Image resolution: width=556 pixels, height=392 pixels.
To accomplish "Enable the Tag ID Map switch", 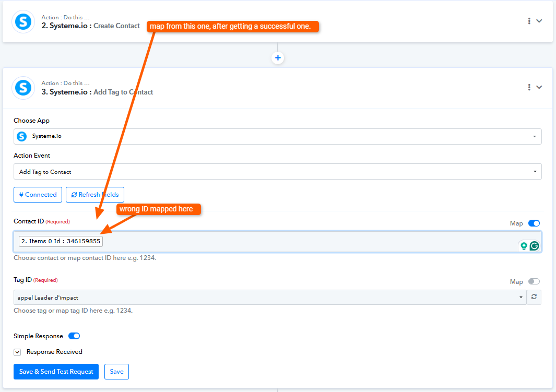I will (534, 281).
